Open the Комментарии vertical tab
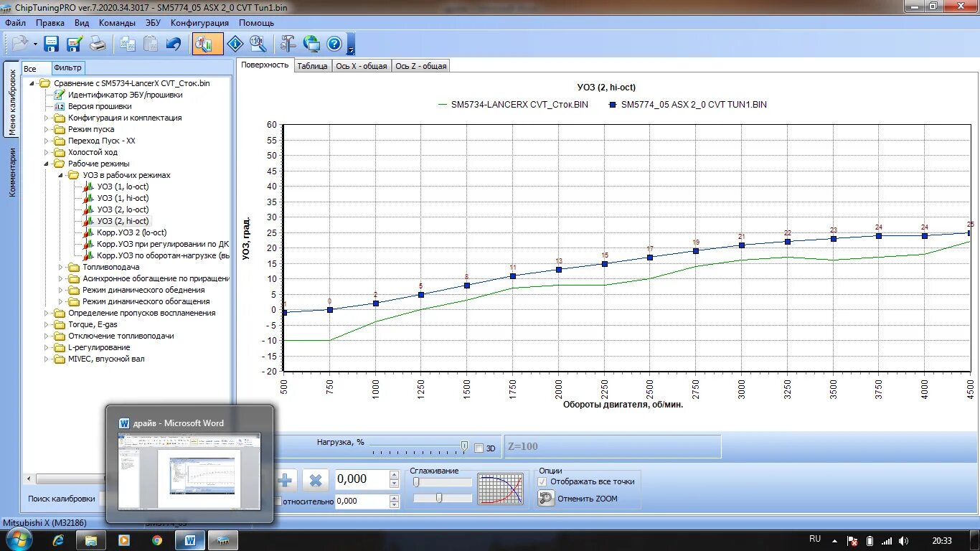980x551 pixels. (11, 172)
